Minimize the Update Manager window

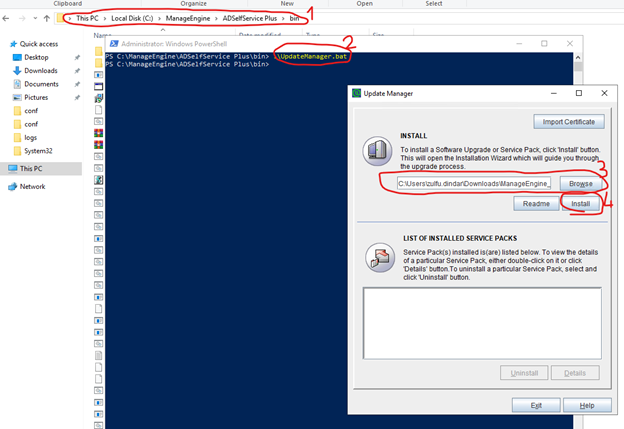[x=554, y=93]
